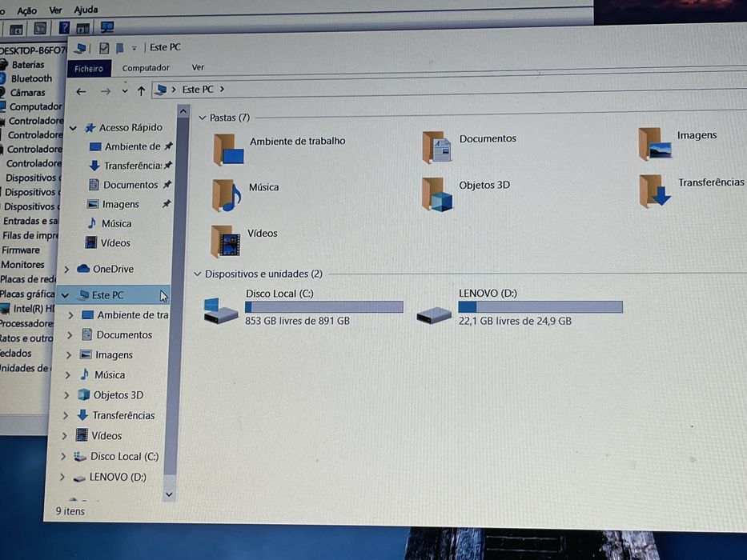Click the navigation pane scrollbar thumb
The height and width of the screenshot is (560, 747).
click(x=177, y=295)
